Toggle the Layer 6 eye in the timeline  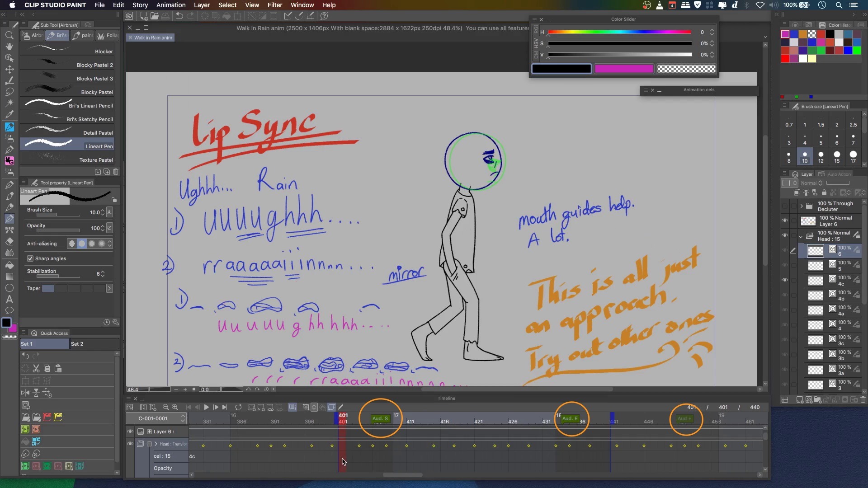[130, 432]
